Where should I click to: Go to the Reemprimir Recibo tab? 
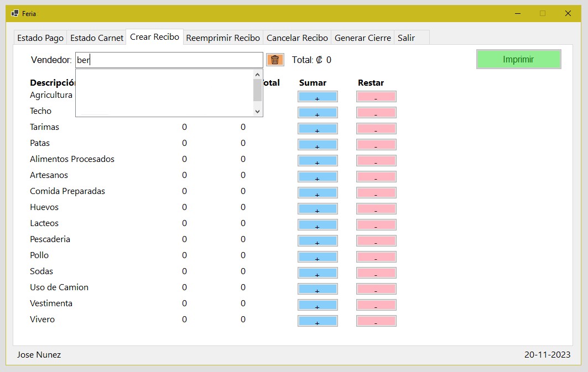point(223,38)
